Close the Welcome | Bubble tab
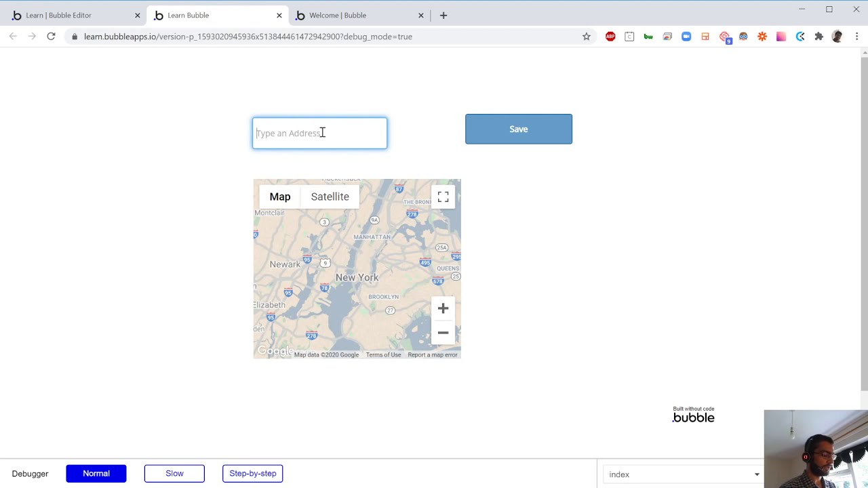The image size is (868, 488). click(x=421, y=15)
